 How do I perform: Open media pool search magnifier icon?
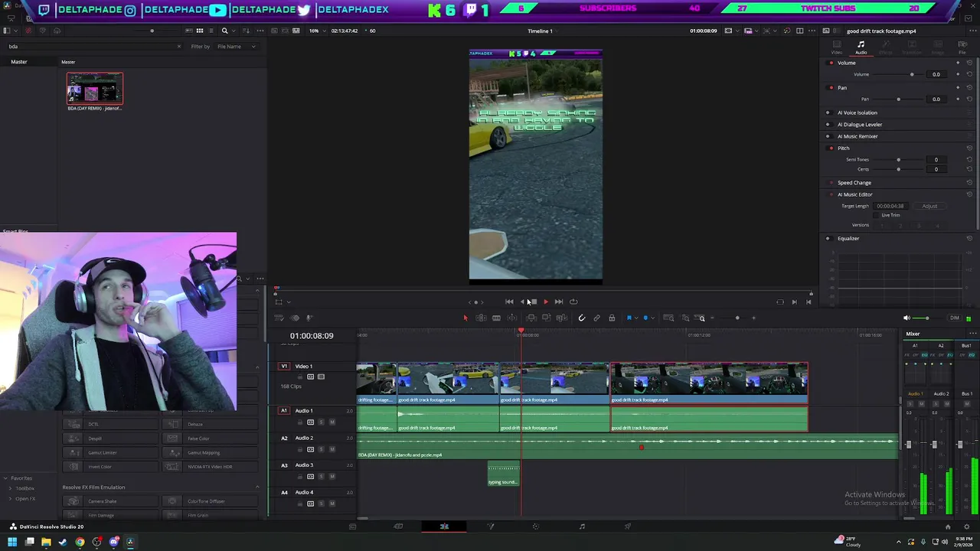pos(224,31)
